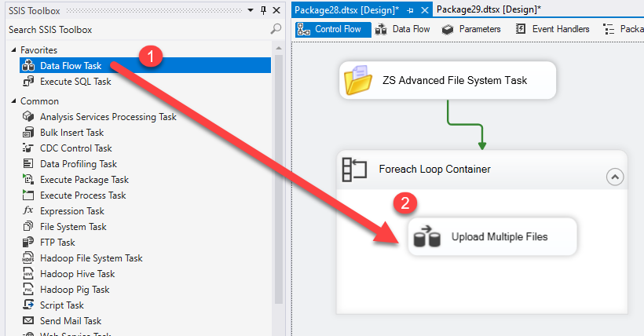Select the Data Flow Task toolbox icon
The image size is (644, 336).
point(28,66)
